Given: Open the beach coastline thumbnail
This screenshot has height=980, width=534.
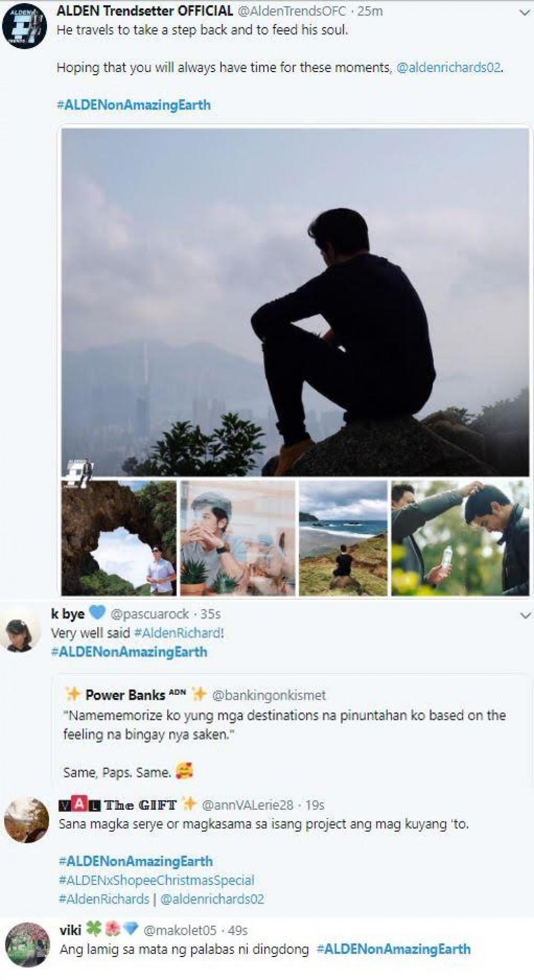Looking at the screenshot, I should click(x=343, y=538).
